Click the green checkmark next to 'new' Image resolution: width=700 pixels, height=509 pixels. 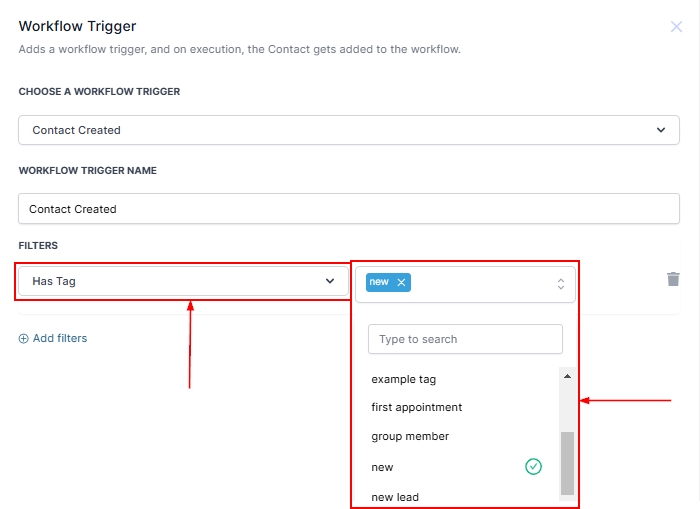coord(533,466)
